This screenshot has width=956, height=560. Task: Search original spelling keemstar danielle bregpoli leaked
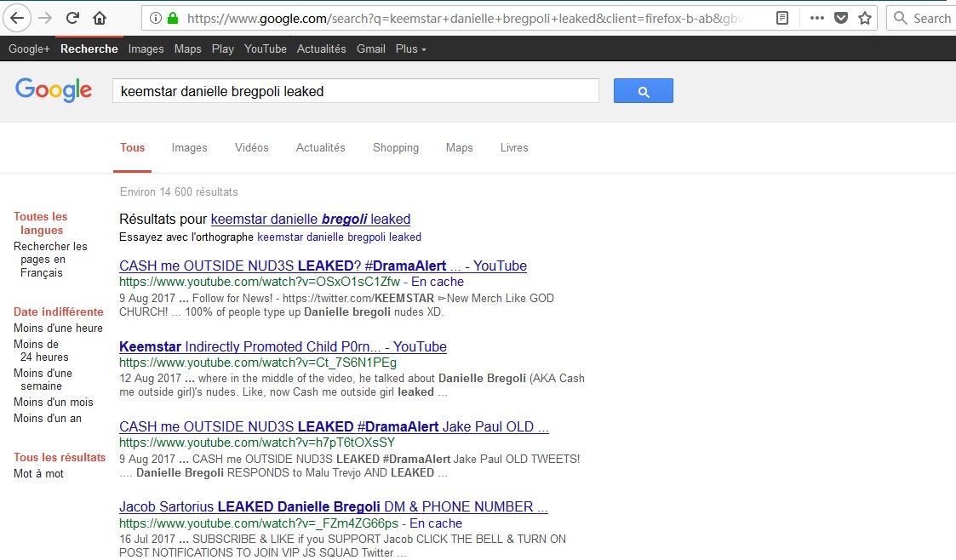click(339, 237)
